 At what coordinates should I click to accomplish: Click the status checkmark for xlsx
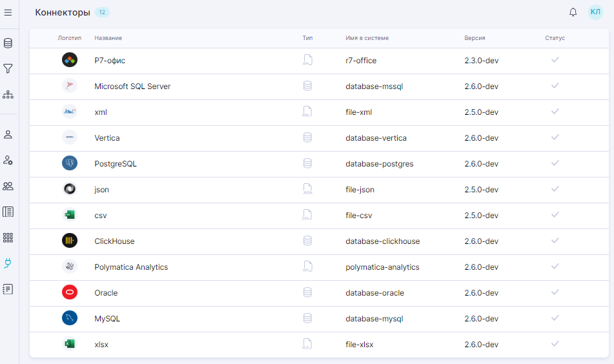(x=555, y=344)
